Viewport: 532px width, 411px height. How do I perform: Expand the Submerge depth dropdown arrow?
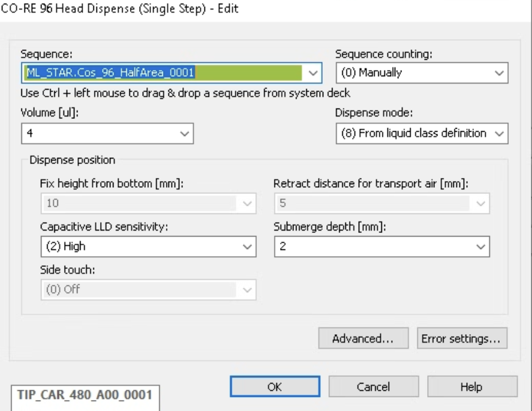tap(480, 246)
